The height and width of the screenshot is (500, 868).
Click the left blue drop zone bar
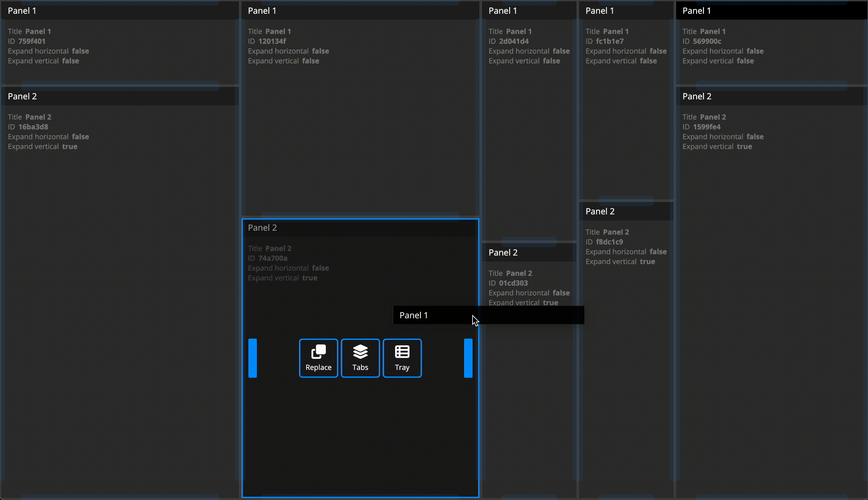click(x=252, y=358)
